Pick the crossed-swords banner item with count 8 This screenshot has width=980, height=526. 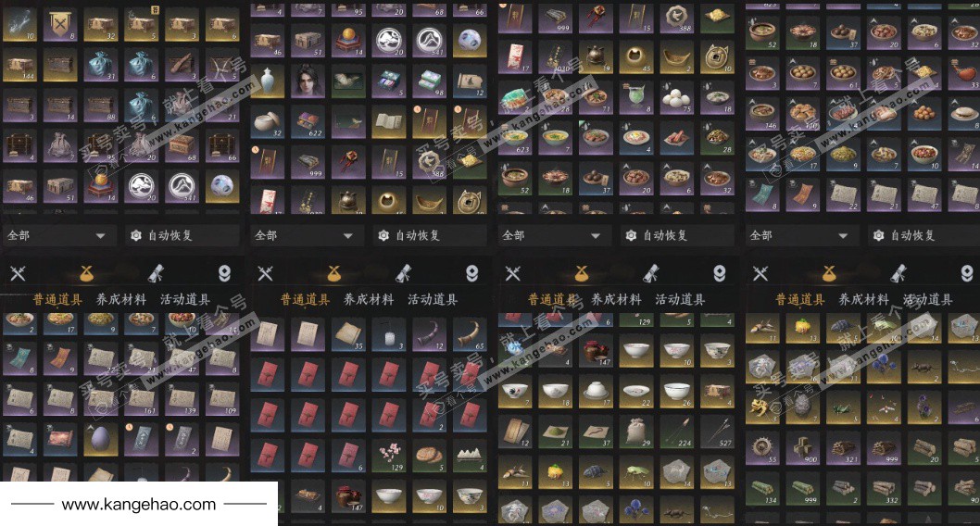[60, 25]
